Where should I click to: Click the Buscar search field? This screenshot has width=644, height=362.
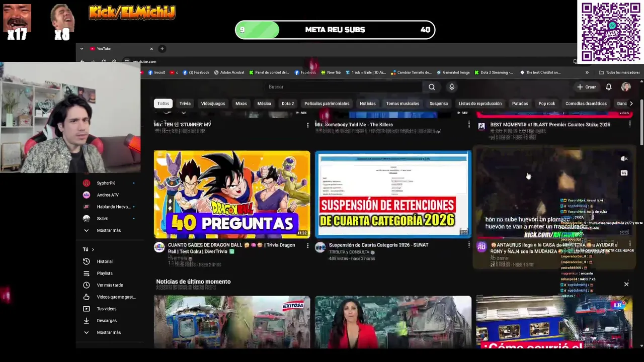(x=345, y=87)
